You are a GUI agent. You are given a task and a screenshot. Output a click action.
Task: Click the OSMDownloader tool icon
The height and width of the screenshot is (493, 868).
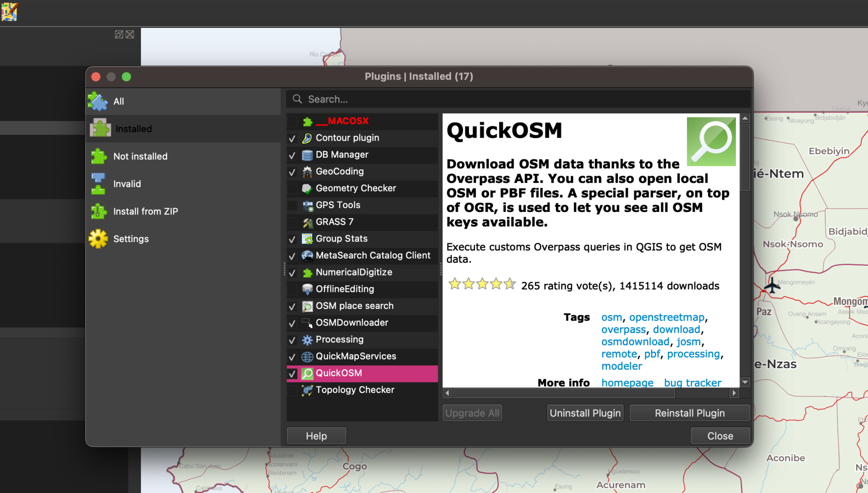tap(306, 323)
